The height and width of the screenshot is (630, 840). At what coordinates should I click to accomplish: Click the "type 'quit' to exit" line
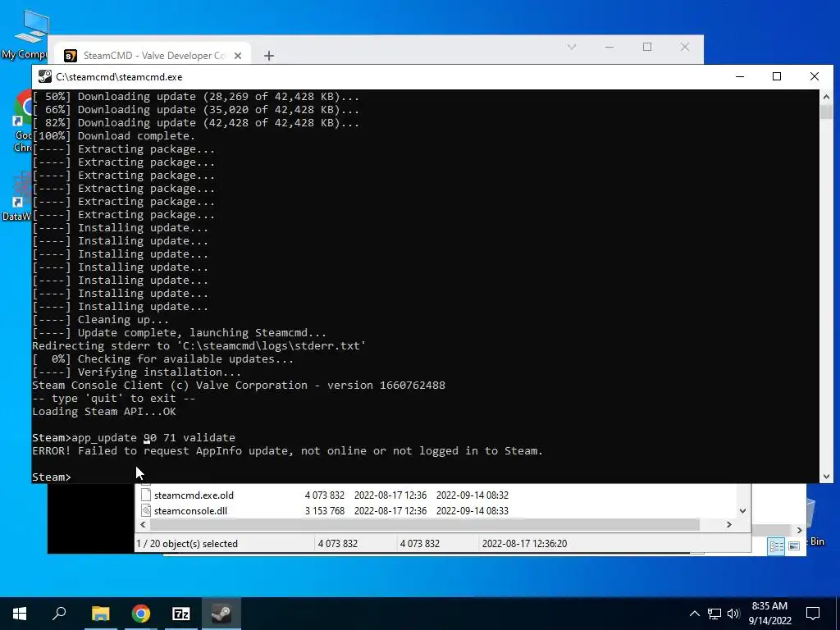coord(113,399)
